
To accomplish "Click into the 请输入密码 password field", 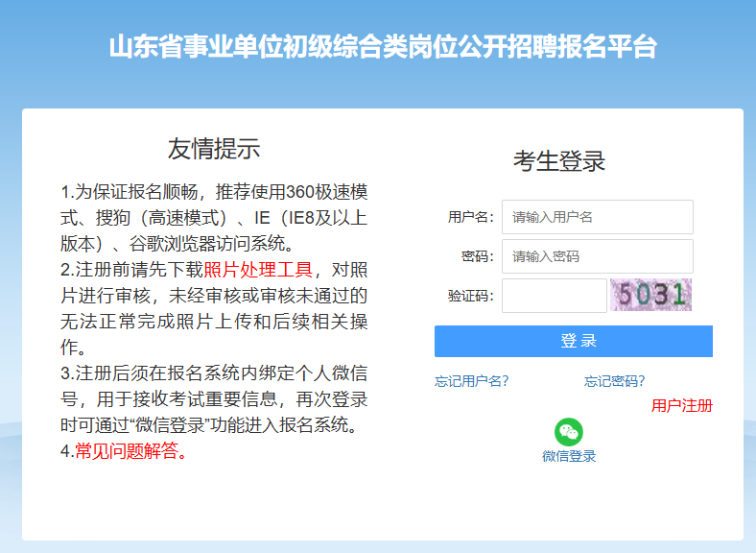I will point(597,256).
